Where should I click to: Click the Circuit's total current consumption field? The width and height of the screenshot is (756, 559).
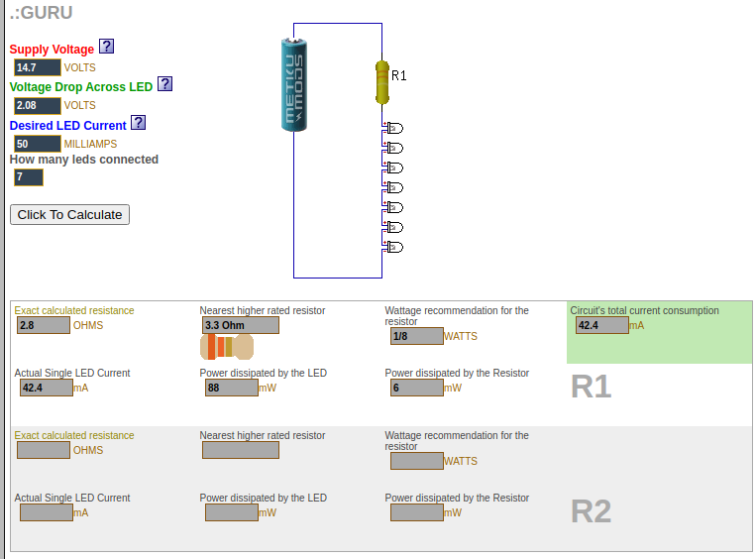pyautogui.click(x=601, y=325)
